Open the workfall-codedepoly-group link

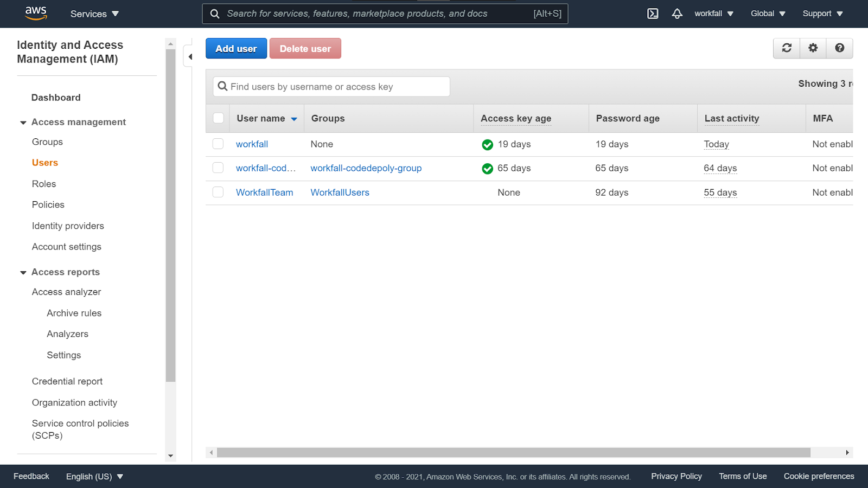[x=366, y=168]
